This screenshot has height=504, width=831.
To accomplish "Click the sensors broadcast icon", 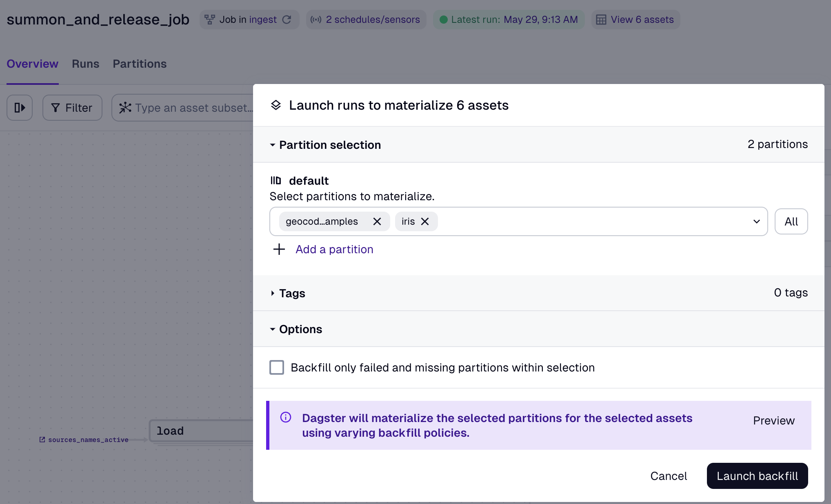I will pyautogui.click(x=316, y=20).
